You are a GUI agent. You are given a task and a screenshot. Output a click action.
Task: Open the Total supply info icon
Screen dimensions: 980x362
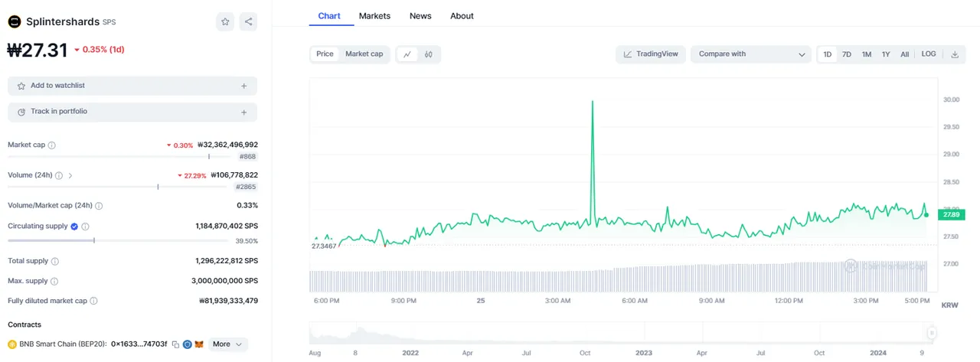[x=54, y=261]
